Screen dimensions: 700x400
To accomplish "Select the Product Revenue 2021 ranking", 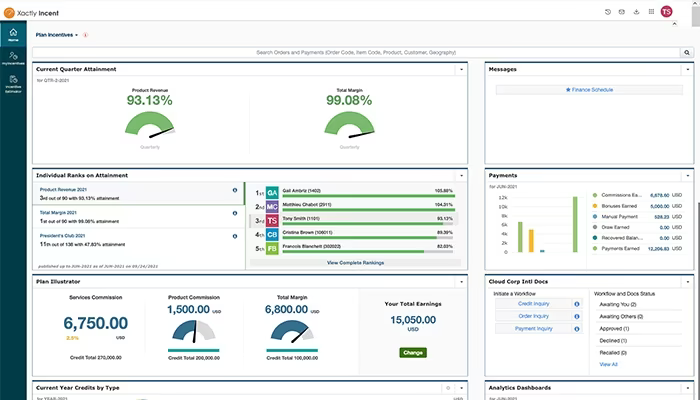I will (x=138, y=194).
